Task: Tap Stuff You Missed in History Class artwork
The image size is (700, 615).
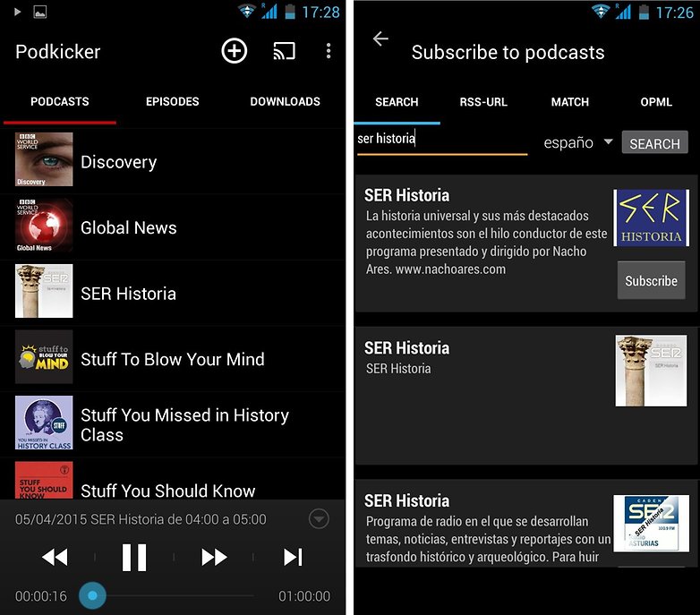Action: pyautogui.click(x=44, y=423)
